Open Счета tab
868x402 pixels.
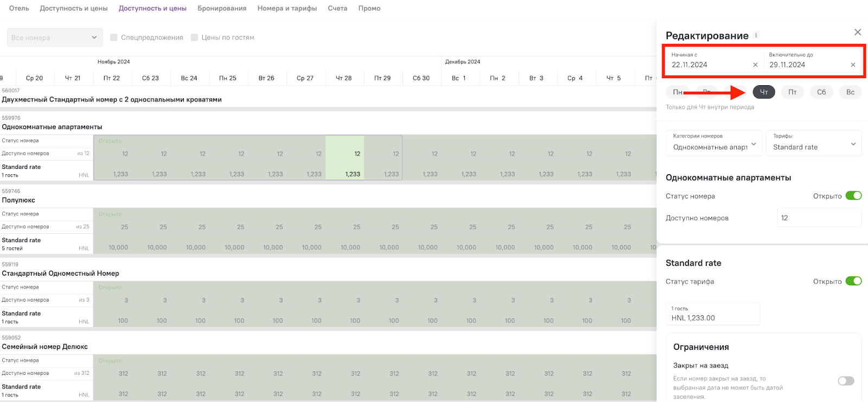point(337,8)
